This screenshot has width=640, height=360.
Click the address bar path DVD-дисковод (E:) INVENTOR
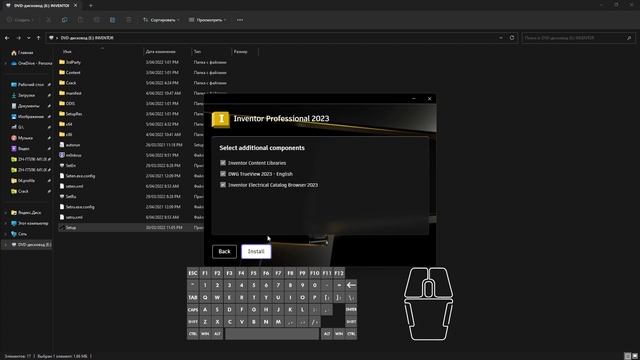point(87,38)
